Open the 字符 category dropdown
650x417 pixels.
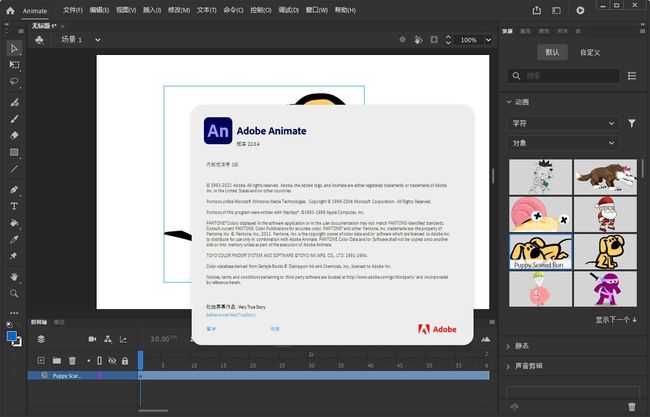pyautogui.click(x=563, y=123)
